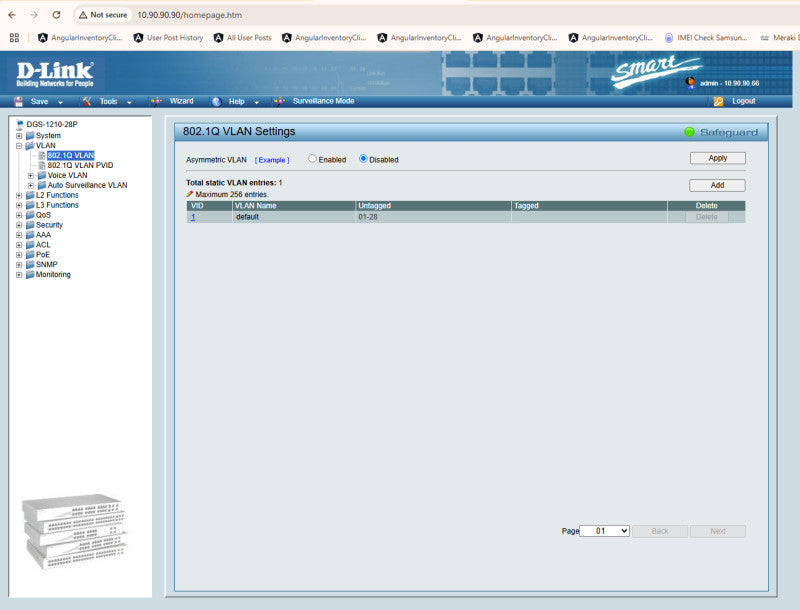Select the '01-28' untagged ports cell

point(433,217)
